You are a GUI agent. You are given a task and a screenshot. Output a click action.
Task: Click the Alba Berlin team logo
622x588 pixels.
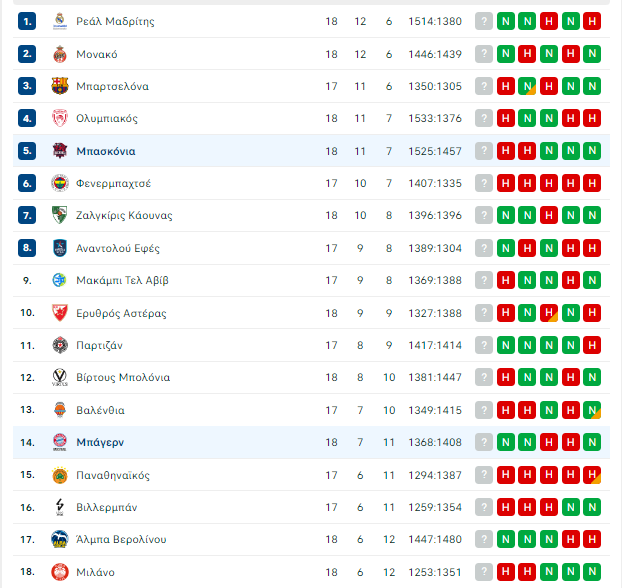coord(60,539)
